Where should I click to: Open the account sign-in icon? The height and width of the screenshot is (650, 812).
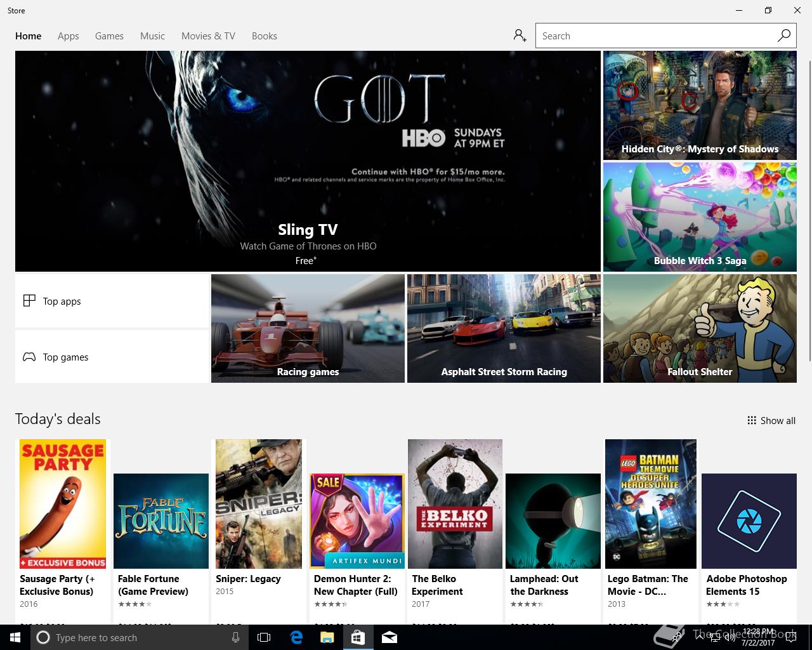point(520,36)
